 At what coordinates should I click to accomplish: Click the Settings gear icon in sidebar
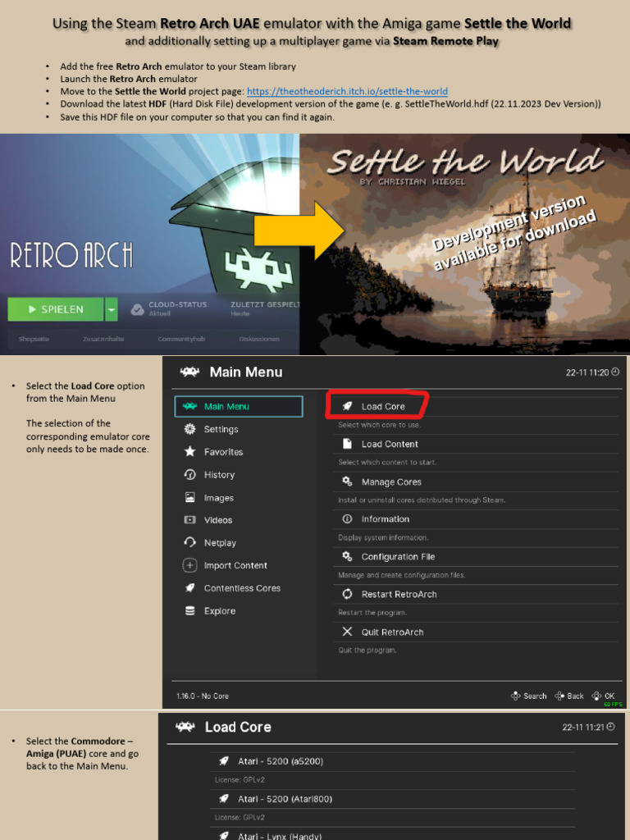(189, 429)
